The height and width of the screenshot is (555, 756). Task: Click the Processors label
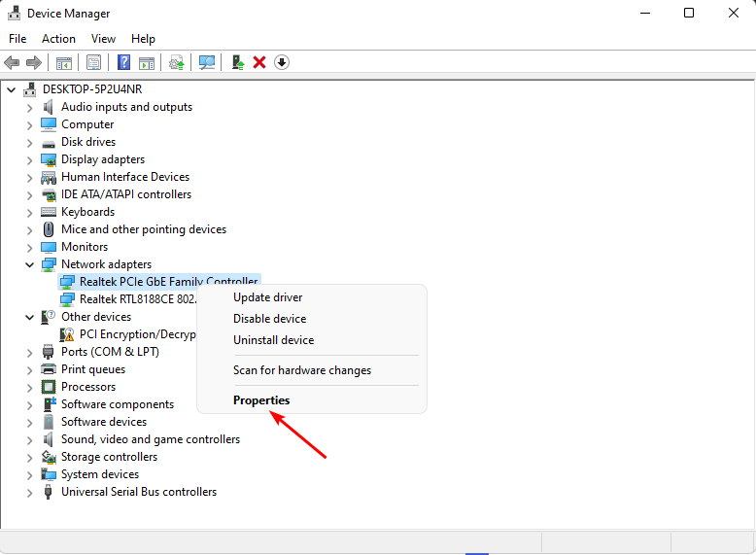[x=88, y=387]
